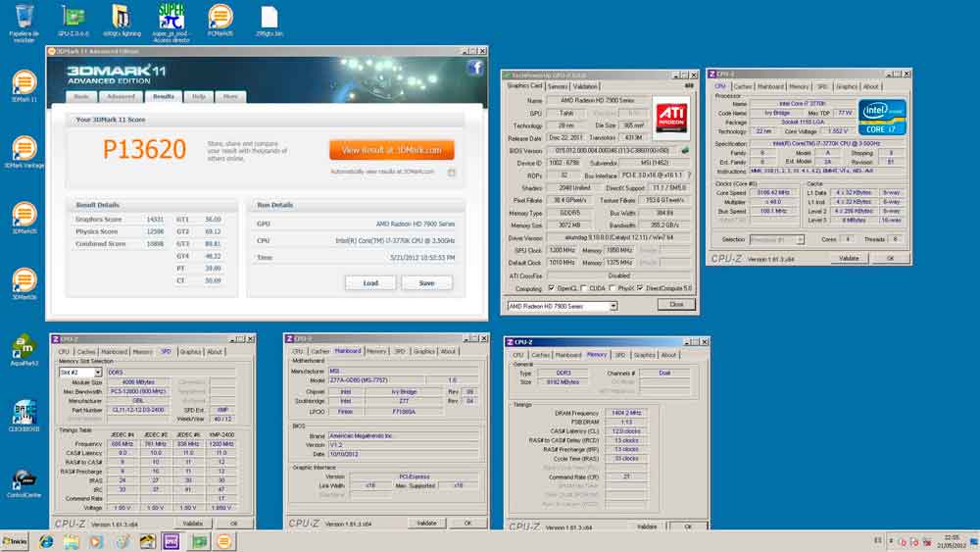The width and height of the screenshot is (980, 552).
Task: Click the bus interface question mark in GPU-Z
Action: click(689, 176)
